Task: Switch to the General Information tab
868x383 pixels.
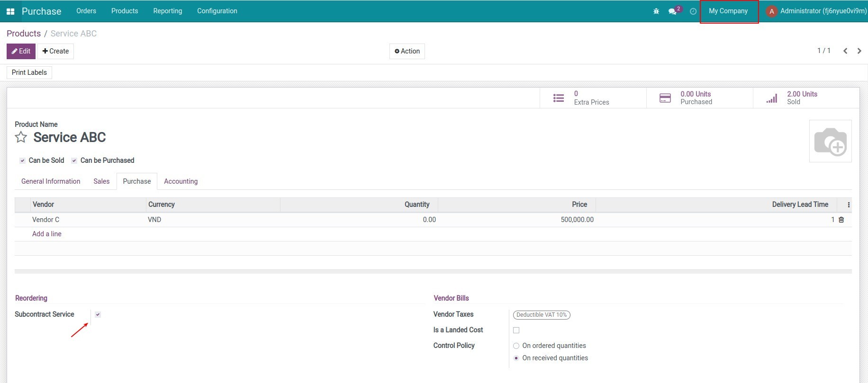Action: pyautogui.click(x=51, y=181)
